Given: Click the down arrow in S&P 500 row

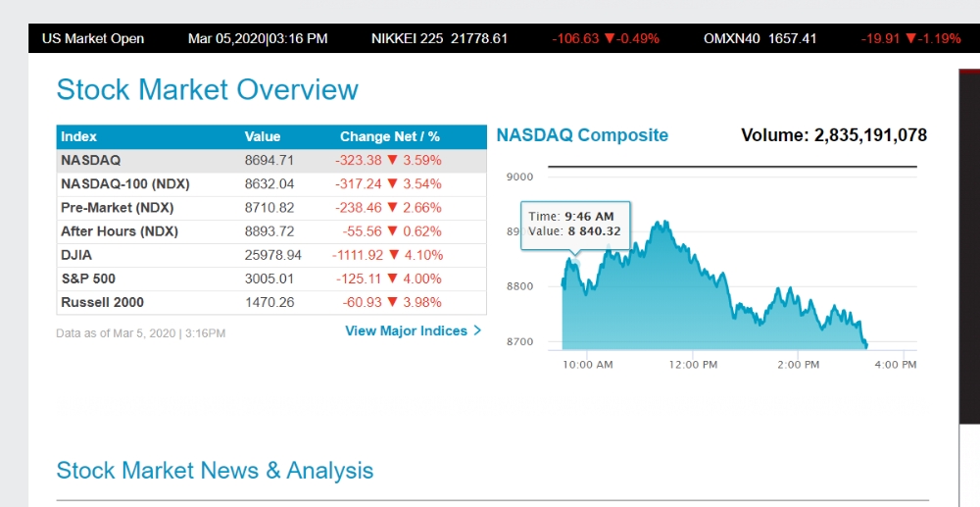Looking at the screenshot, I should 393,279.
